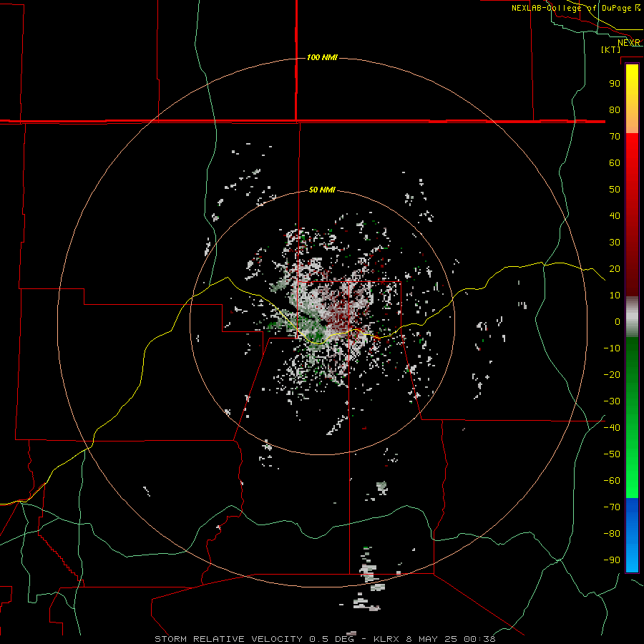
Task: Click the bright red segment near 65 knots
Action: tap(632, 150)
